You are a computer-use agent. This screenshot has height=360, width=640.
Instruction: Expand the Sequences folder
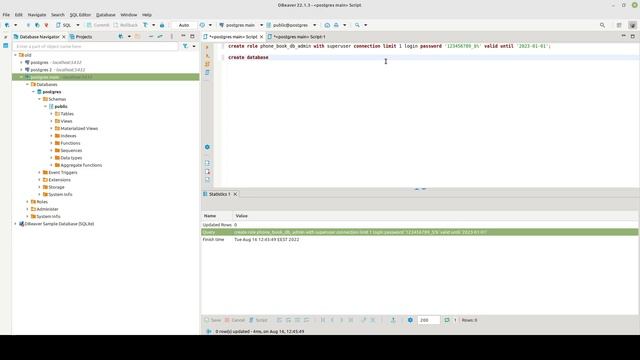coord(51,151)
